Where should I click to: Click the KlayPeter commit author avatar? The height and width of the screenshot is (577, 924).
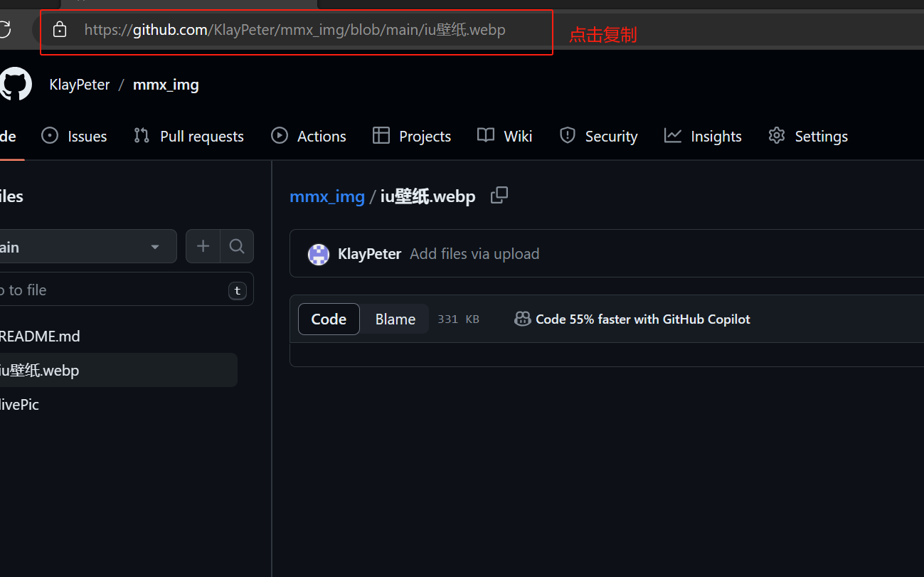tap(319, 254)
